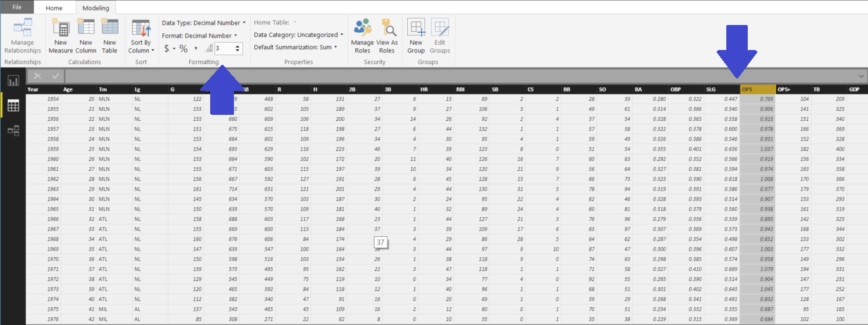Apply percentage format to column

pyautogui.click(x=183, y=49)
